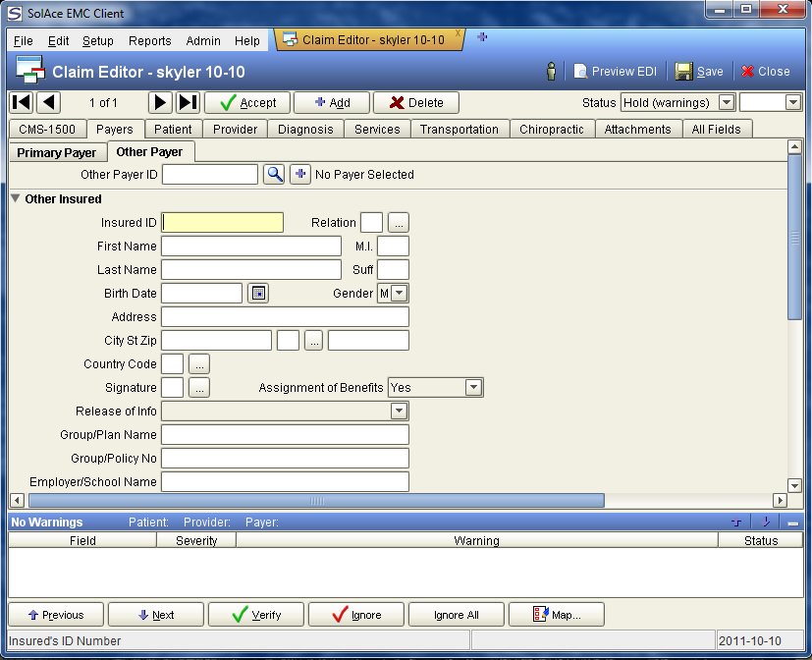This screenshot has width=812, height=660.
Task: Move warnings panel down with arrow icon
Action: 766,522
